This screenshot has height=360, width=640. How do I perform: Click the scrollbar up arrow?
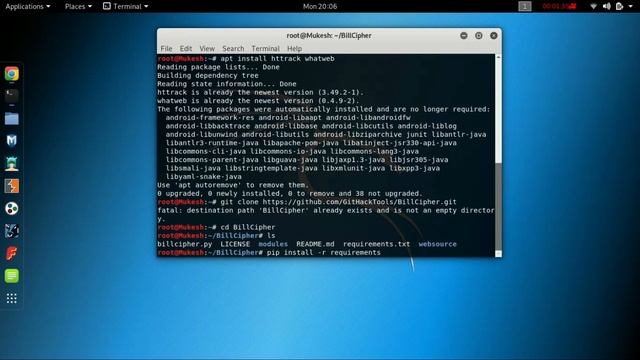pos(498,58)
